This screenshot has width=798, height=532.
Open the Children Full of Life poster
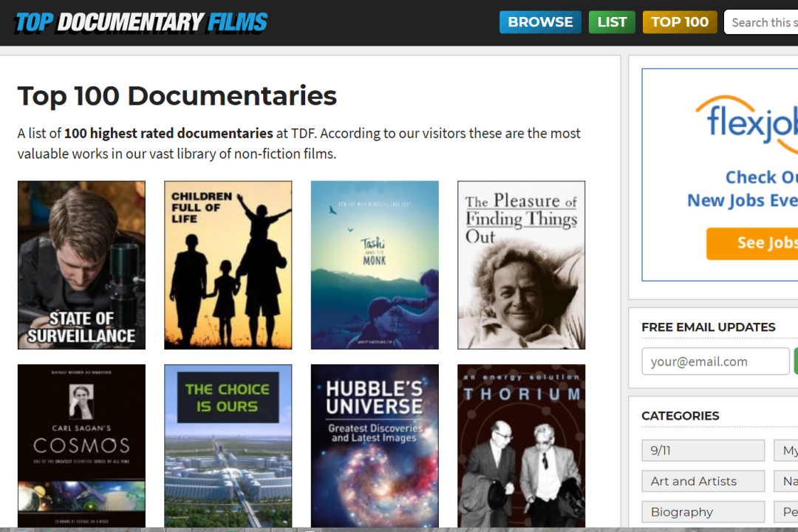(x=228, y=265)
